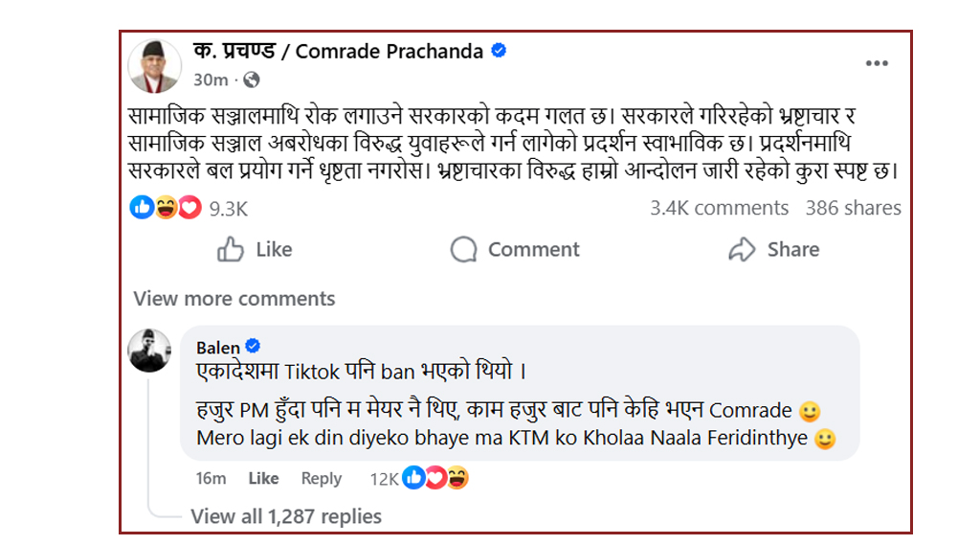Viewport: 980px width, 545px height.
Task: Click the Share arrow icon
Action: click(743, 250)
